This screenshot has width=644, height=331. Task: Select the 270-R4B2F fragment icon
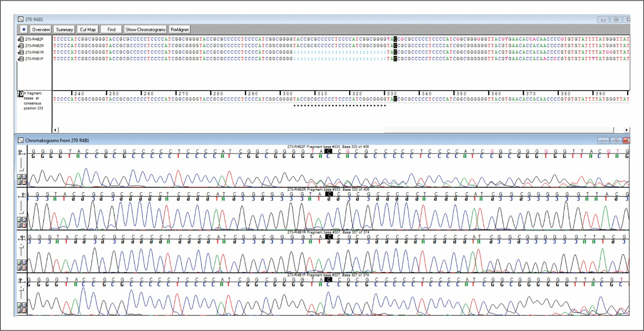click(x=21, y=39)
